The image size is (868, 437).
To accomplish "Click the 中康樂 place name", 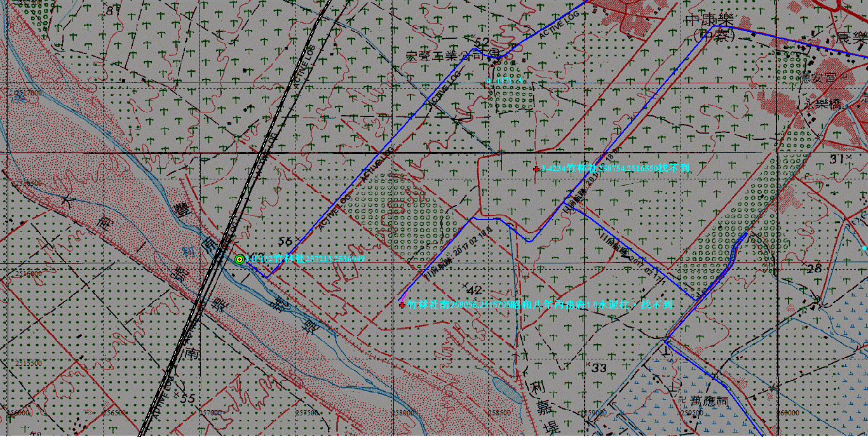I will (x=709, y=21).
